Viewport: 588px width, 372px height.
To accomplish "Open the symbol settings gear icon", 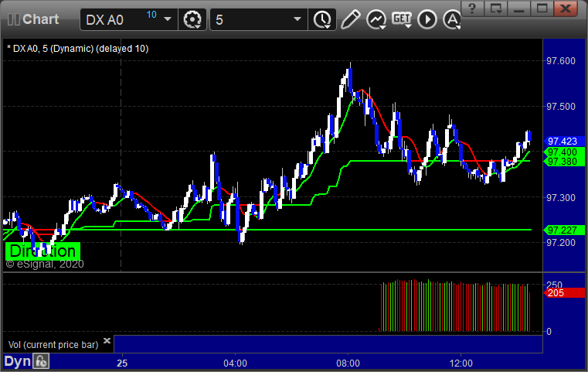I will pos(192,19).
